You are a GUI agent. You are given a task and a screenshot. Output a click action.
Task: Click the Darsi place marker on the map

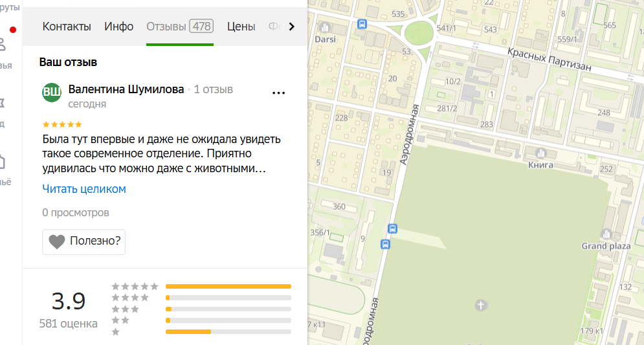(325, 28)
